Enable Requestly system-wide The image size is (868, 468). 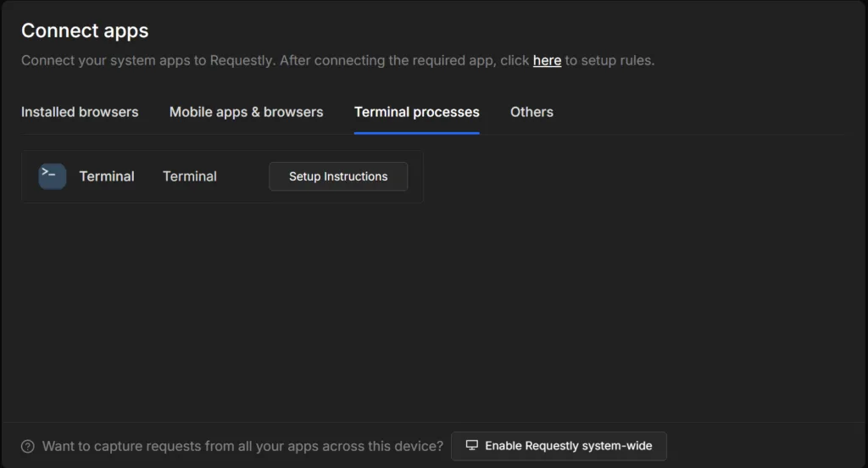(x=559, y=446)
